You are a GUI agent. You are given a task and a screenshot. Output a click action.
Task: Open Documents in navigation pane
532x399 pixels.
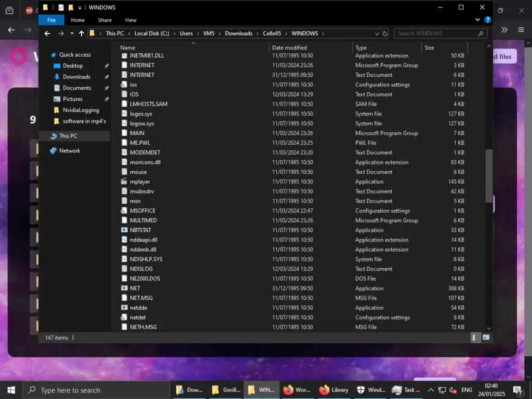(x=77, y=88)
